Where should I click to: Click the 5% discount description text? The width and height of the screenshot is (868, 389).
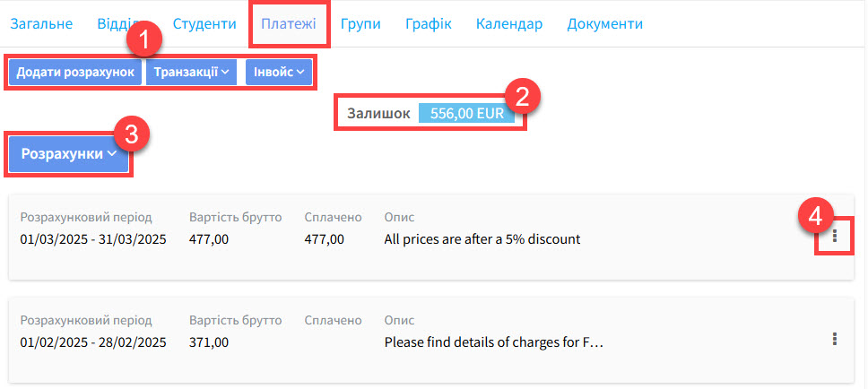tap(482, 239)
